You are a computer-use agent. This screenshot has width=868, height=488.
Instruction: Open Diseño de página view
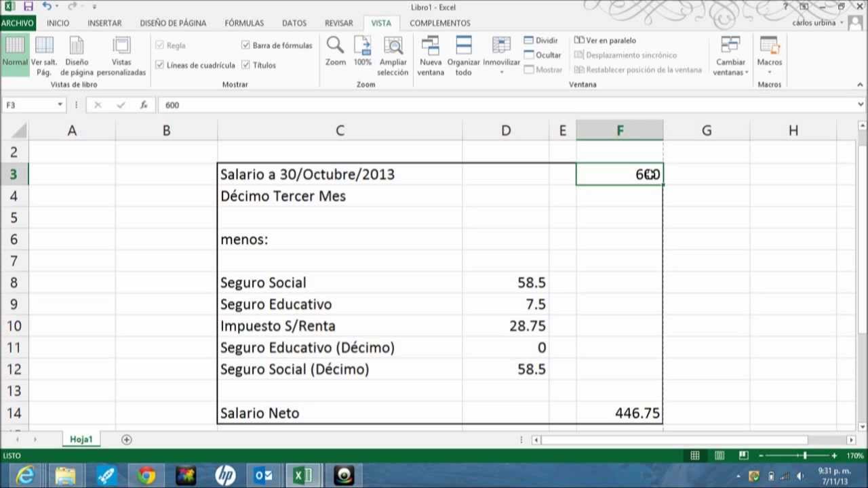coord(76,54)
